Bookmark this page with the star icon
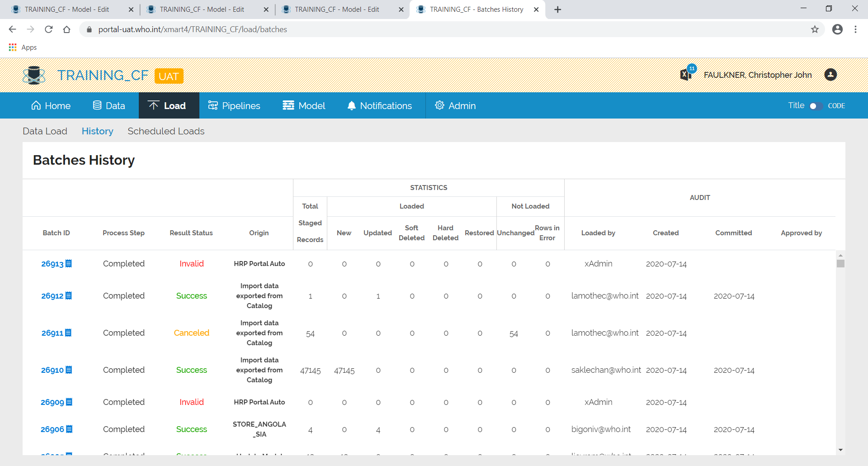The height and width of the screenshot is (466, 868). [815, 29]
